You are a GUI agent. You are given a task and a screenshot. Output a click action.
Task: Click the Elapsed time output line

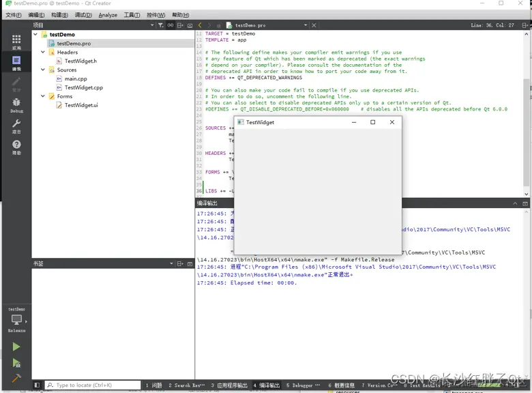pos(247,282)
